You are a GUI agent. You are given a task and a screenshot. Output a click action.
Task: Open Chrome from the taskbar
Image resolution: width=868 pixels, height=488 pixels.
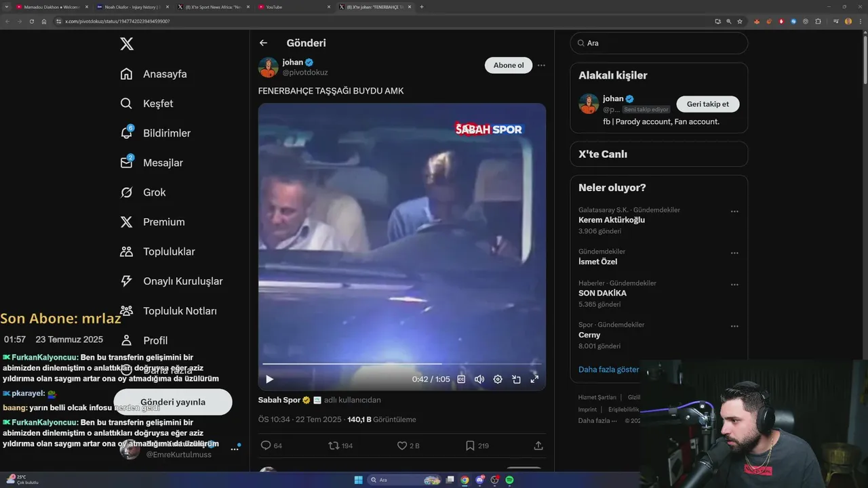click(x=465, y=480)
